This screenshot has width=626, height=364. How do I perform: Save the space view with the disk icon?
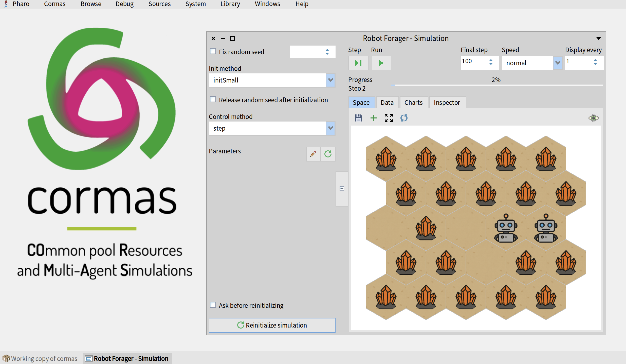[358, 118]
